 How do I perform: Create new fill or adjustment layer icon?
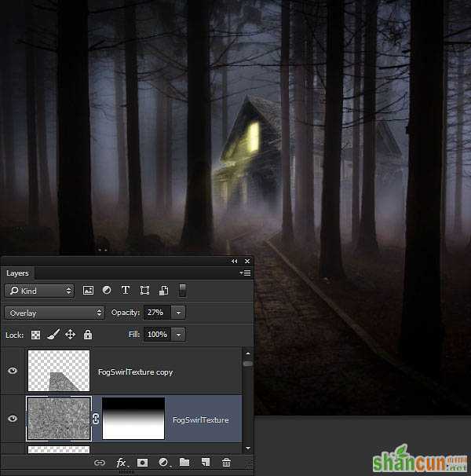[x=163, y=463]
